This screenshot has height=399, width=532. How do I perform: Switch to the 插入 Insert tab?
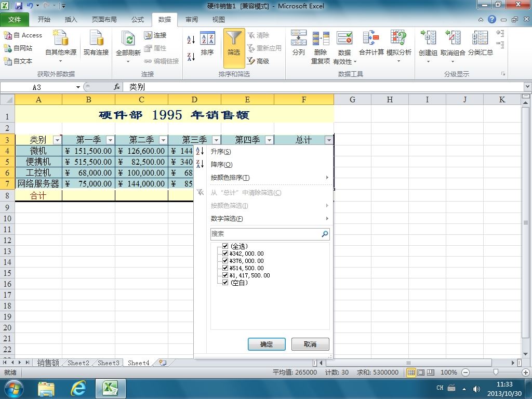[x=71, y=20]
